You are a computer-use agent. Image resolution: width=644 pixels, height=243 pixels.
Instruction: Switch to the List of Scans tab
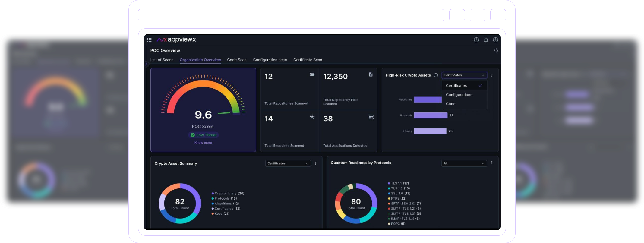tap(162, 60)
